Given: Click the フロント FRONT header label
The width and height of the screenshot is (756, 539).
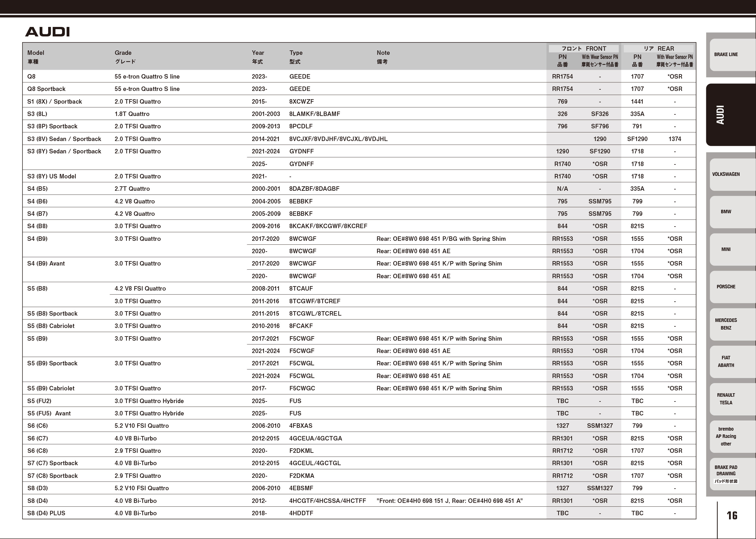Looking at the screenshot, I should point(583,48).
